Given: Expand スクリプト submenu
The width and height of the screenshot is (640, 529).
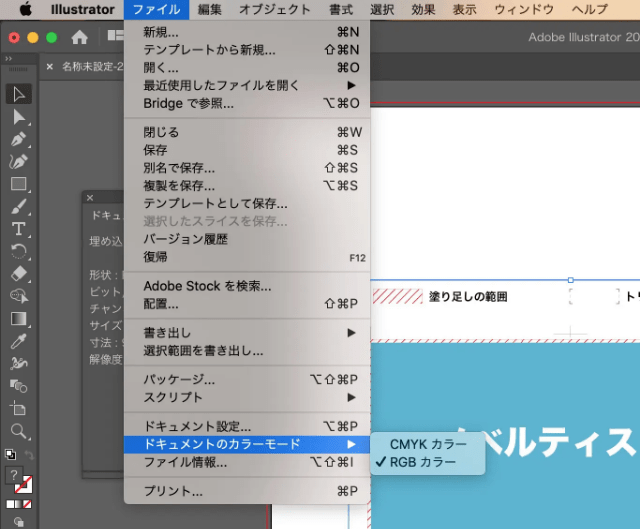Looking at the screenshot, I should (247, 397).
